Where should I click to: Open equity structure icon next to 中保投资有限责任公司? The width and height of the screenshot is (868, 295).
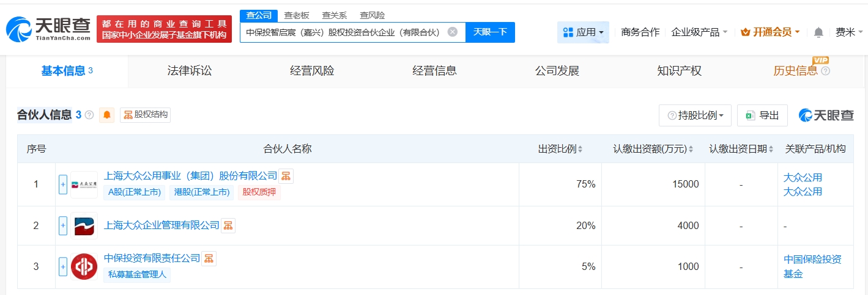[209, 258]
